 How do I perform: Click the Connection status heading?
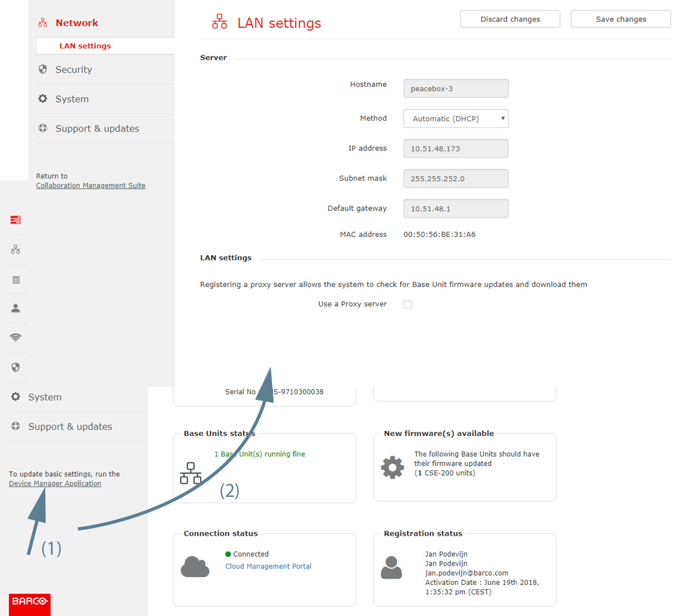coord(221,533)
